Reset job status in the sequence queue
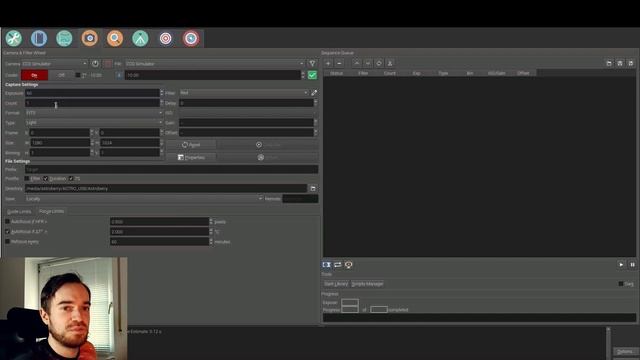Viewport: 640px width, 360px height. 379,63
